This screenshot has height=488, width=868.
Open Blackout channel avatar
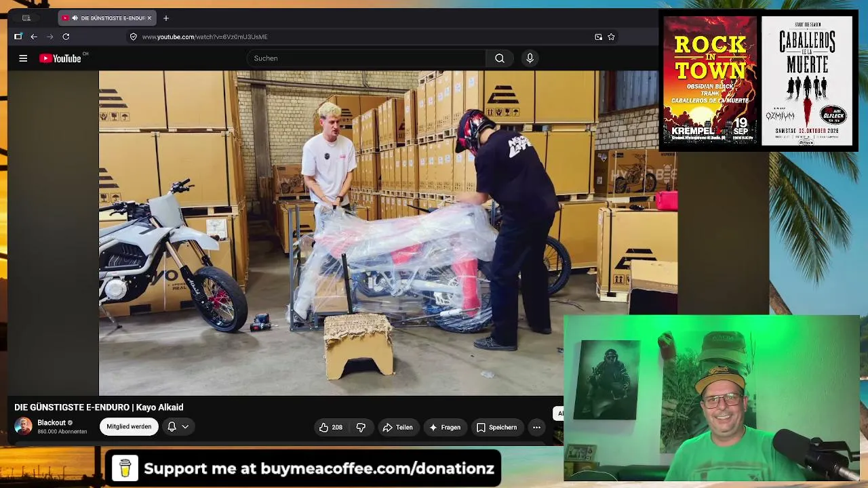click(x=23, y=426)
